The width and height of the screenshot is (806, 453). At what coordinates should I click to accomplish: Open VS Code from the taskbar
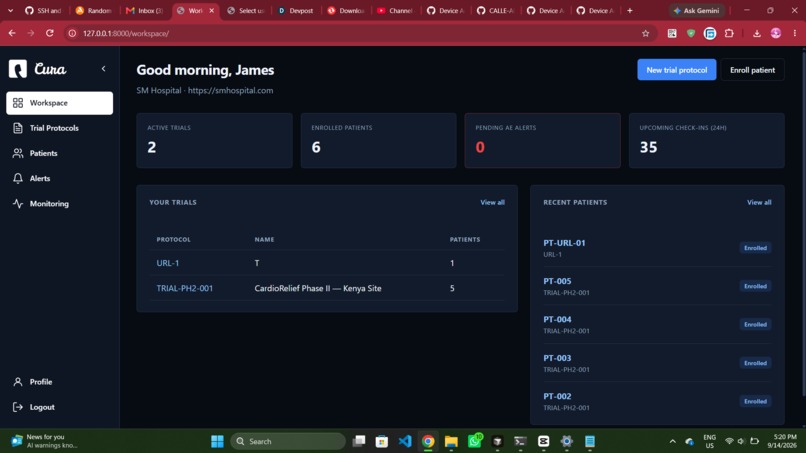point(405,441)
